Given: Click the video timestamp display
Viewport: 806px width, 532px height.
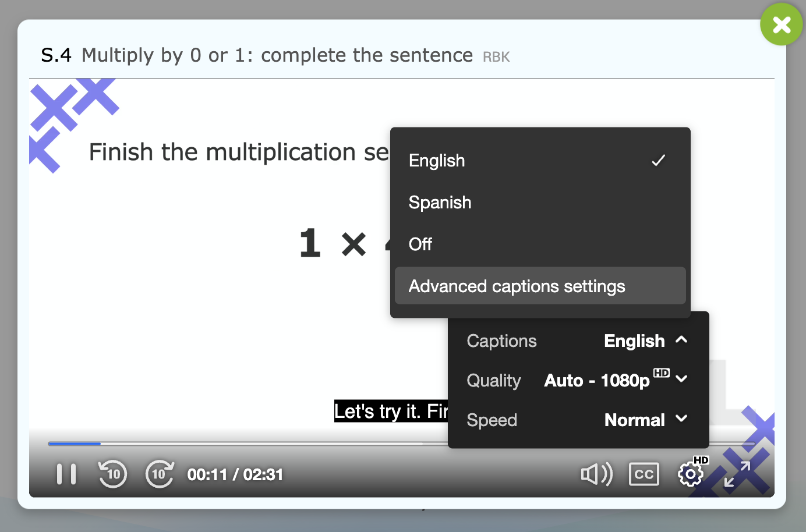Looking at the screenshot, I should [x=235, y=475].
